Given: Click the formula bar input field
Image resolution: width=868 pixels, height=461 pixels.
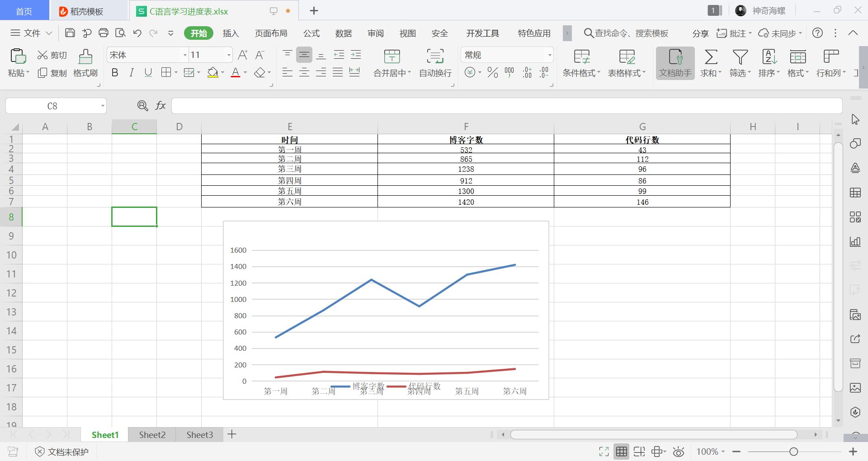Looking at the screenshot, I should coord(507,106).
